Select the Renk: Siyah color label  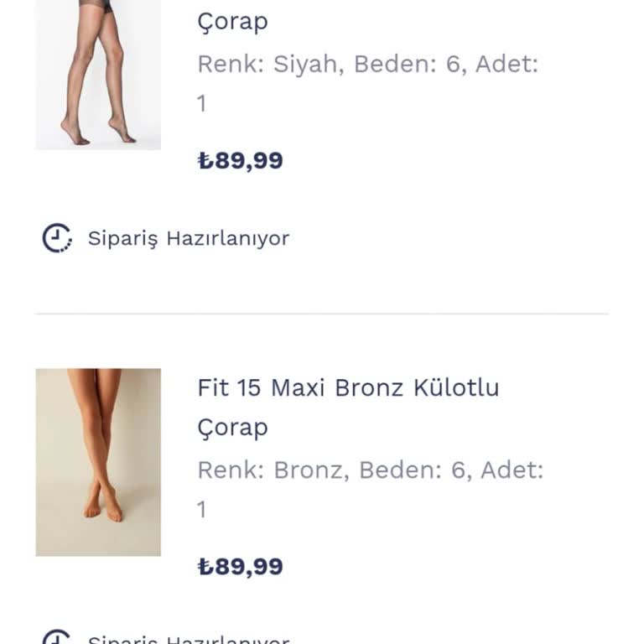[270, 65]
